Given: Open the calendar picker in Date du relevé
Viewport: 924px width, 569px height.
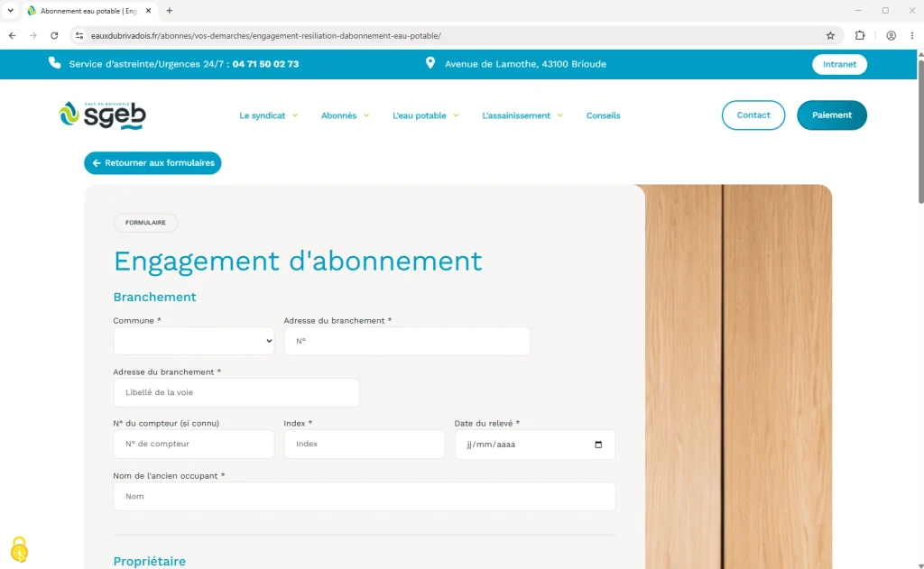Looking at the screenshot, I should [598, 445].
